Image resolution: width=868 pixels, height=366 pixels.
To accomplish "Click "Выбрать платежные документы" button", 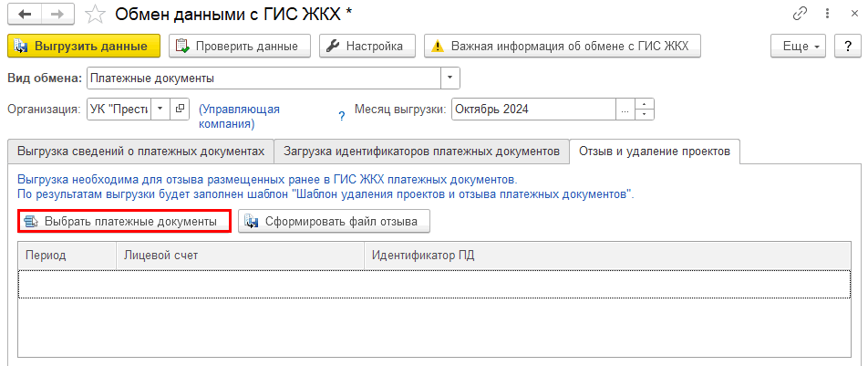I will pos(120,222).
